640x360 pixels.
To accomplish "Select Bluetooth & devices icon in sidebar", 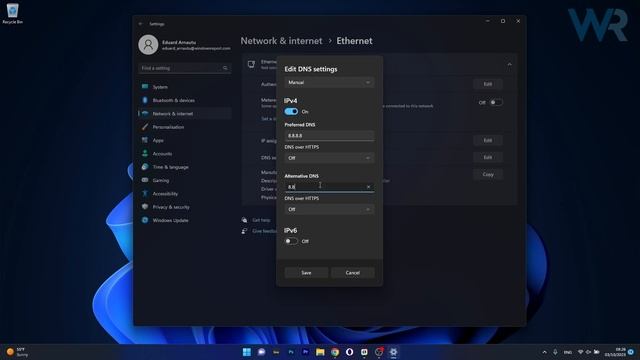I will 144,100.
